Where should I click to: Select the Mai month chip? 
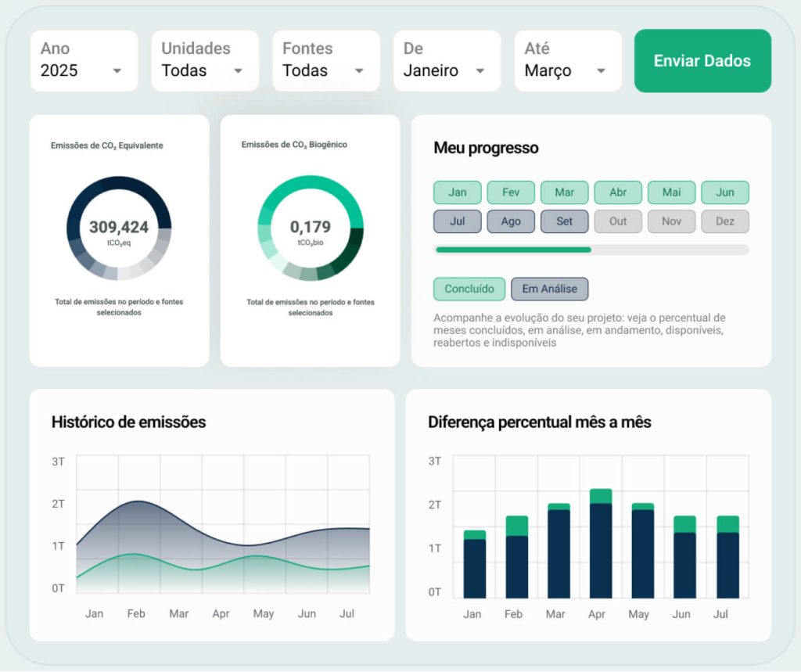coord(672,192)
